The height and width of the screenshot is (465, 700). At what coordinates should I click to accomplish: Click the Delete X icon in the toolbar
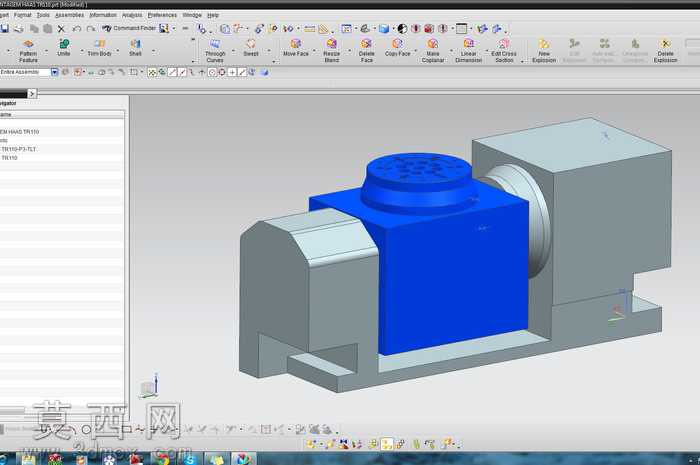point(61,29)
